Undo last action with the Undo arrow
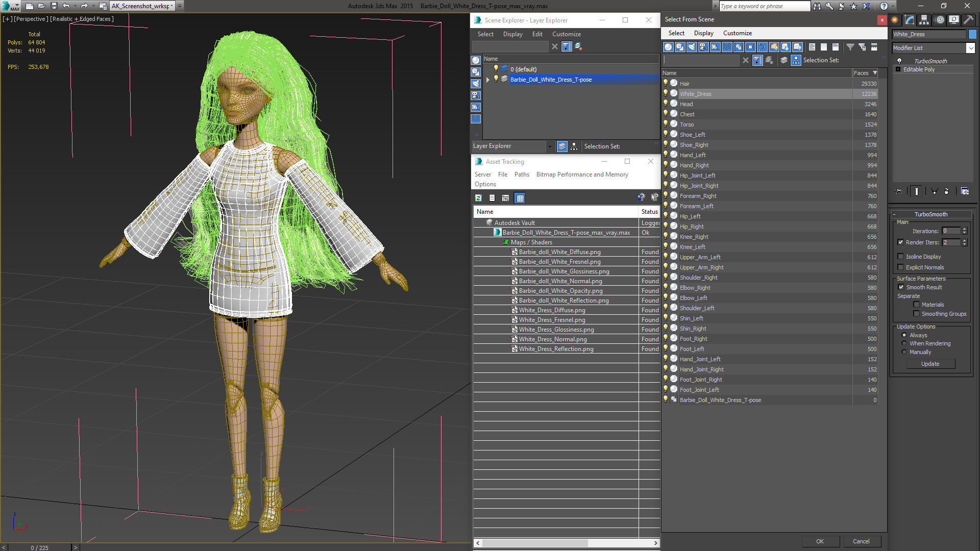Screen dimensions: 980x551 [x=66, y=6]
